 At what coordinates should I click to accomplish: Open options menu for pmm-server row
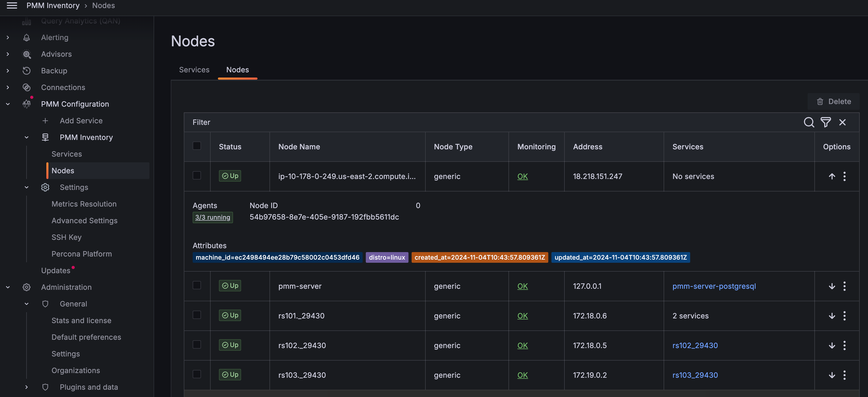click(844, 286)
